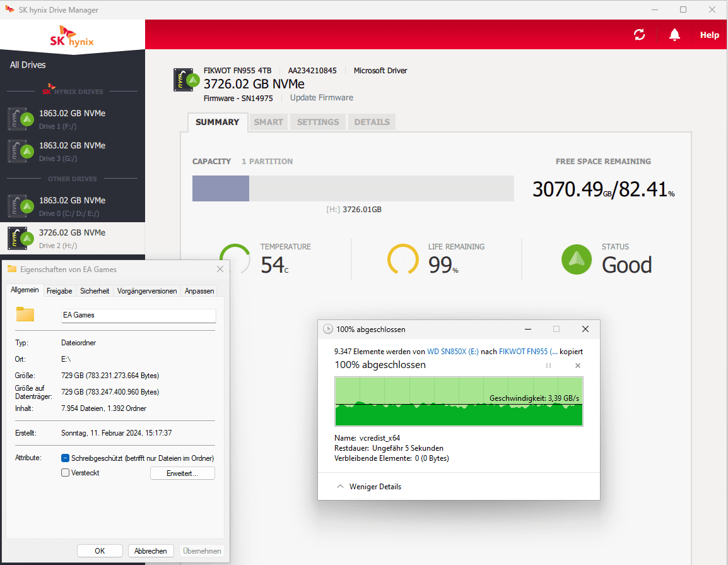Image resolution: width=728 pixels, height=565 pixels.
Task: Click the Größe value 729 GB (783.231.273.664 Bytes)
Action: click(110, 376)
